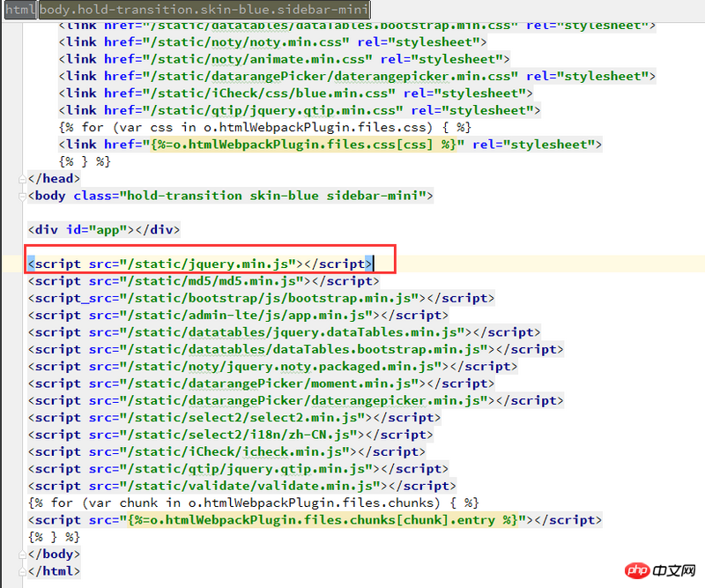Click the daterangepicker.min.js script line
Image resolution: width=705 pixels, height=588 pixels.
coord(296,401)
